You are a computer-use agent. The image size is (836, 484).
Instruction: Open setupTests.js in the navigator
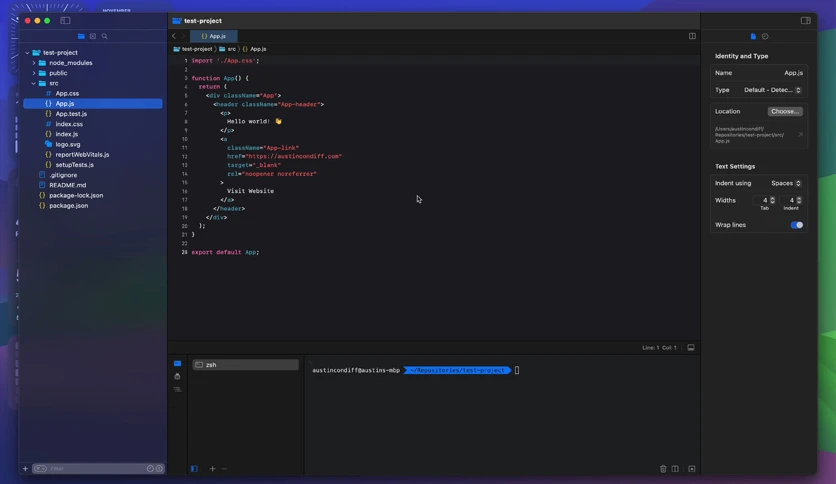pyautogui.click(x=75, y=165)
